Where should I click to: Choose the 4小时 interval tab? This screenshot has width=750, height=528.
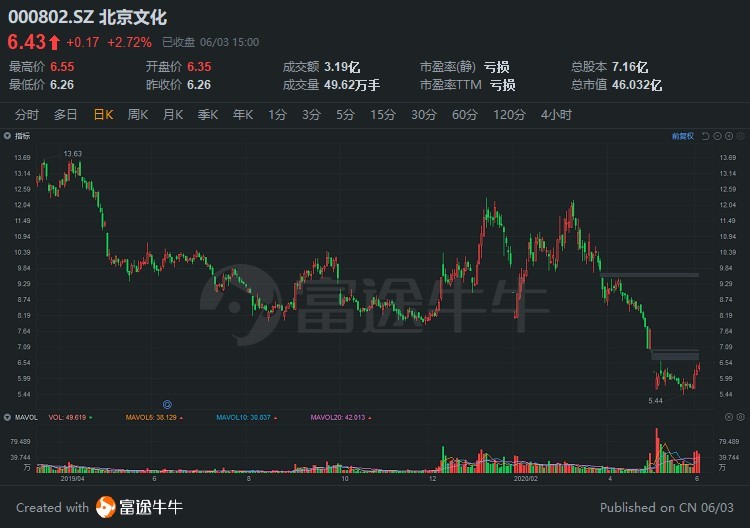[556, 115]
